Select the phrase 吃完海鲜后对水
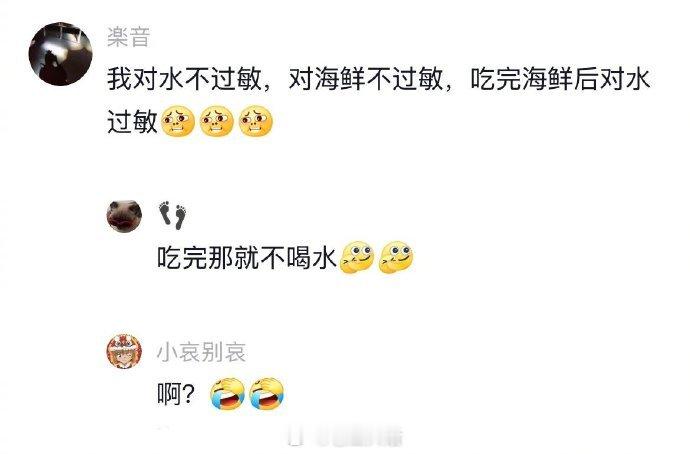 pos(560,80)
